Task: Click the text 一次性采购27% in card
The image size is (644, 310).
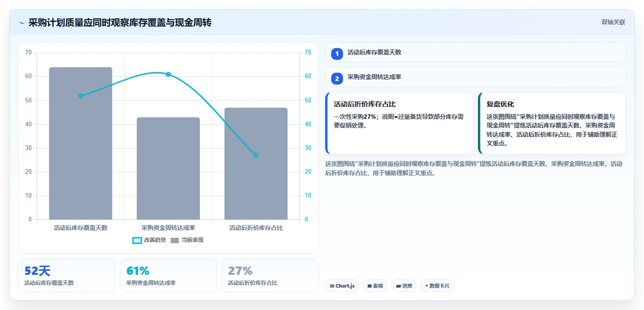Action: coord(355,117)
